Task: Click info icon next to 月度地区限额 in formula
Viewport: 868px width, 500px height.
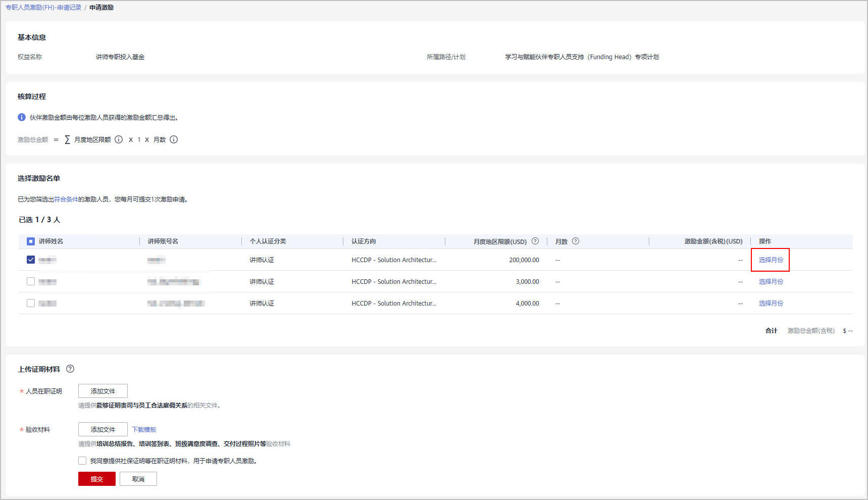Action: click(119, 140)
